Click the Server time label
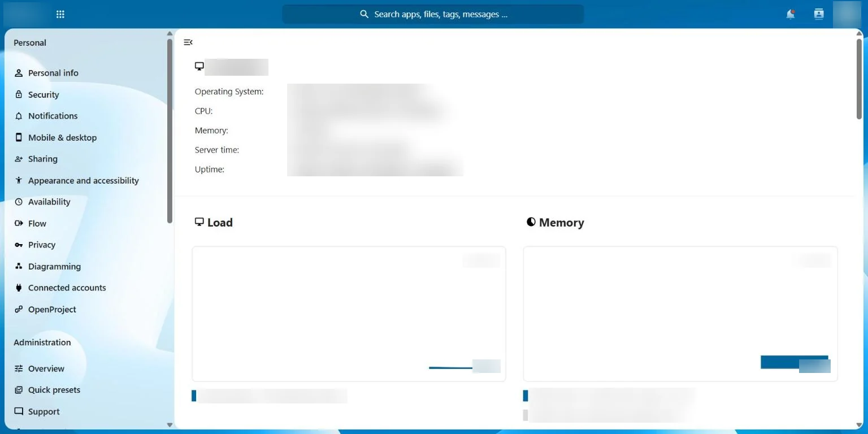Image resolution: width=868 pixels, height=434 pixels. pyautogui.click(x=217, y=150)
